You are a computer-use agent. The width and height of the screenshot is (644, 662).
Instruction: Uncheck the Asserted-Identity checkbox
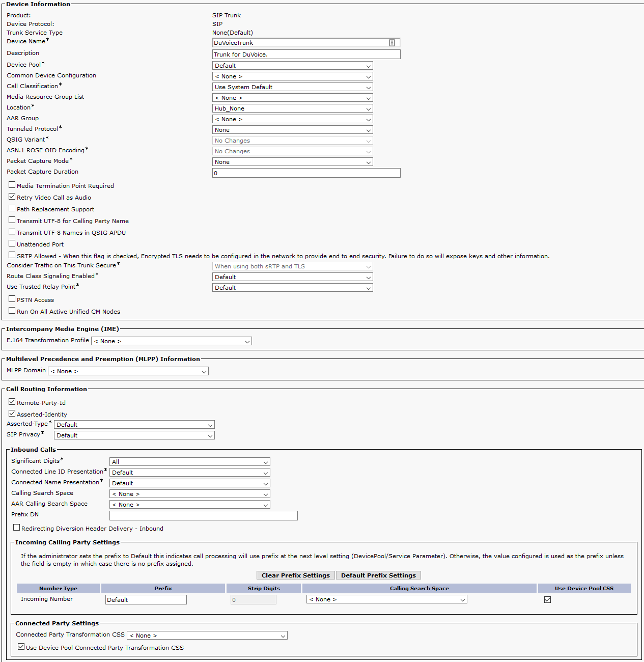pos(12,413)
